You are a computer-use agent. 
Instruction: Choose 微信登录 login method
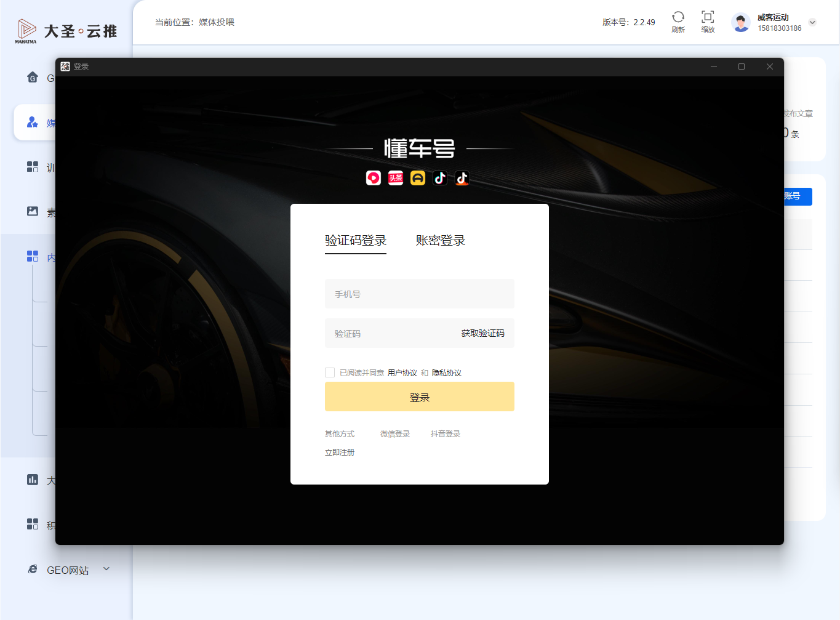tap(395, 434)
